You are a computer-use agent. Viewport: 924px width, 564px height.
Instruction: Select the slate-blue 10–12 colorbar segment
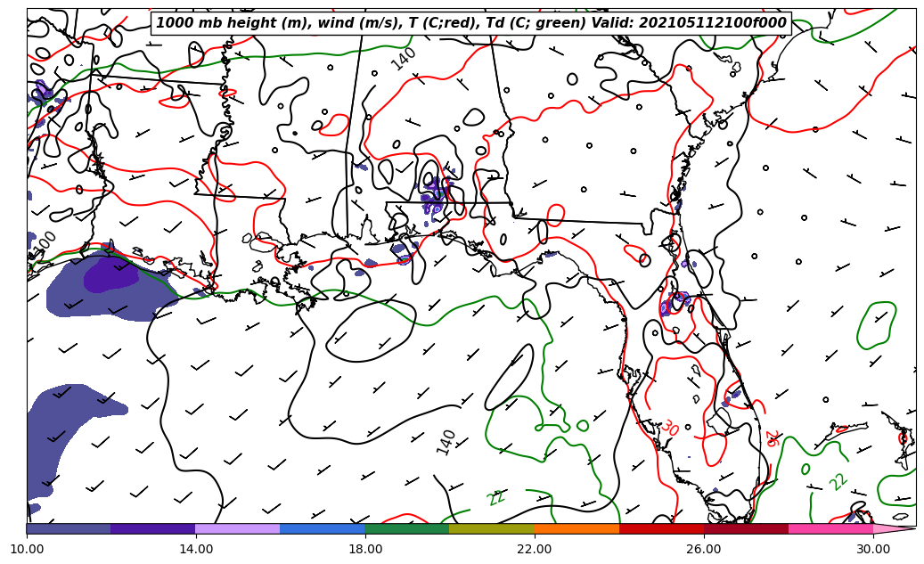pyautogui.click(x=69, y=528)
